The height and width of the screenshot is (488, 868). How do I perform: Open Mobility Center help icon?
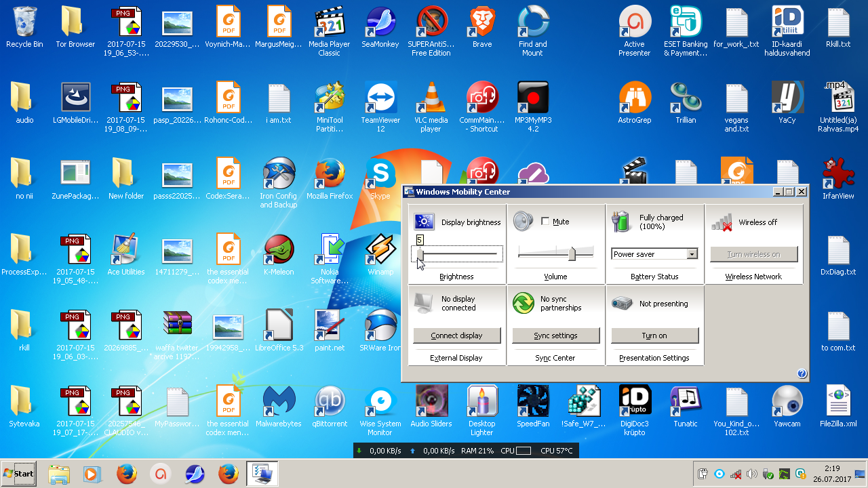click(802, 373)
